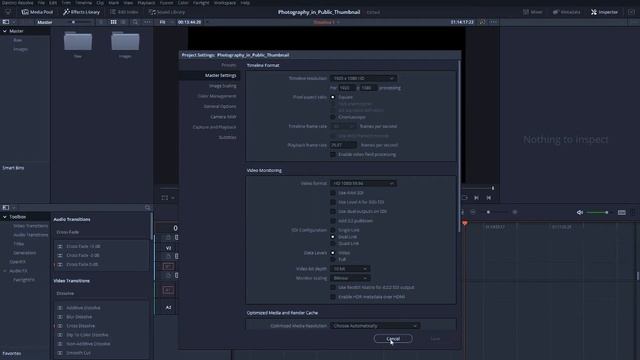The width and height of the screenshot is (640, 360).
Task: Open the Monitor scaling dropdown
Action: pyautogui.click(x=350, y=278)
